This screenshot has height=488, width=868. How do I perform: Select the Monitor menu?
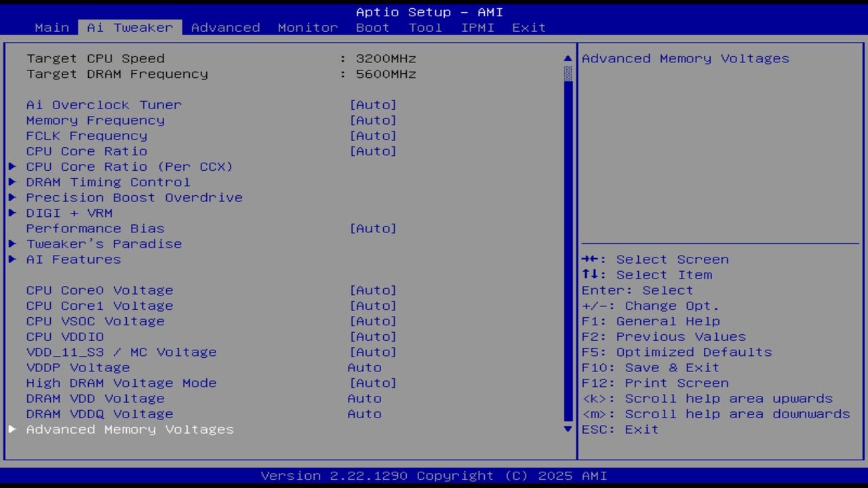(307, 27)
